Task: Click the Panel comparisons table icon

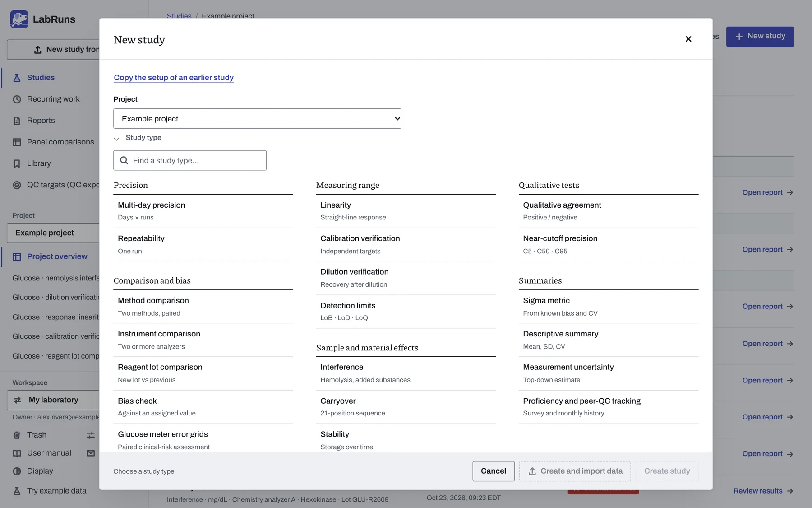Action: [17, 142]
